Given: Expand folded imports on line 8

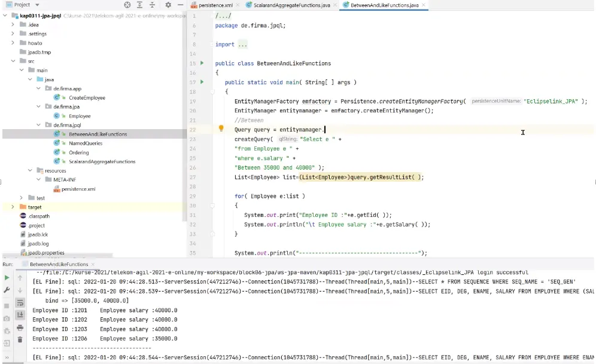Looking at the screenshot, I should [242, 44].
